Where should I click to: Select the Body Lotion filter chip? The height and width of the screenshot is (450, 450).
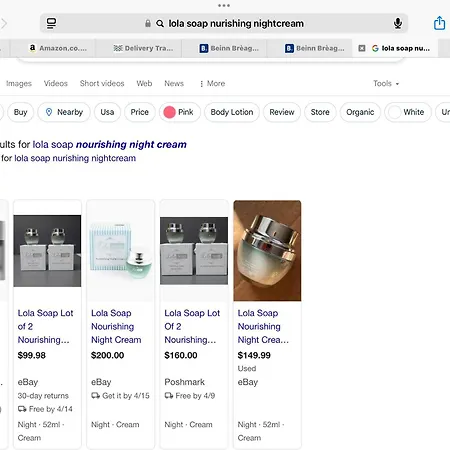pos(232,112)
